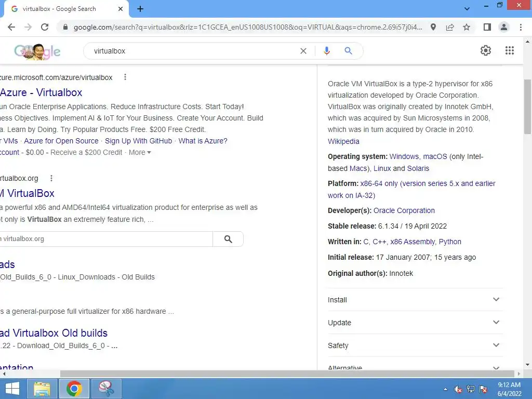The image size is (532, 399).
Task: Click the scroll down arrow
Action: tap(527, 365)
